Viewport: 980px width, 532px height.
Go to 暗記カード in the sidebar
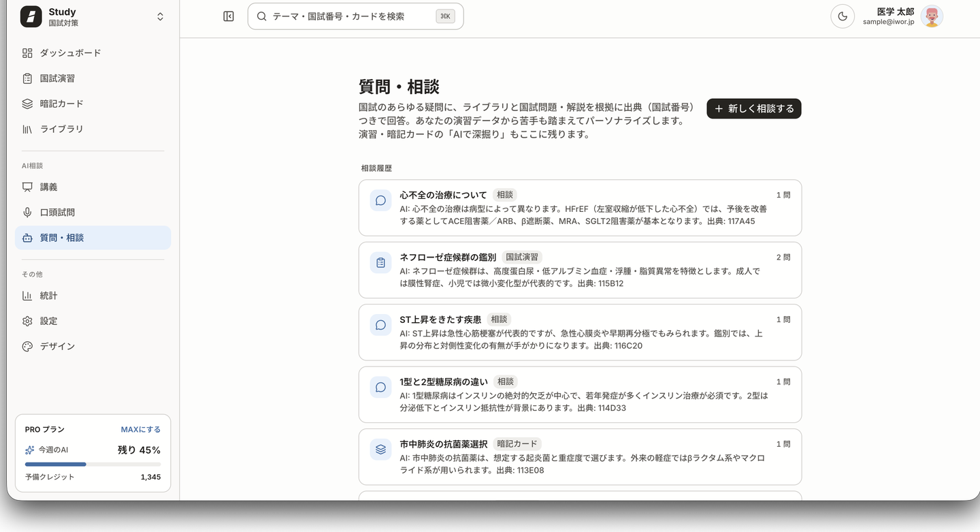click(x=93, y=104)
